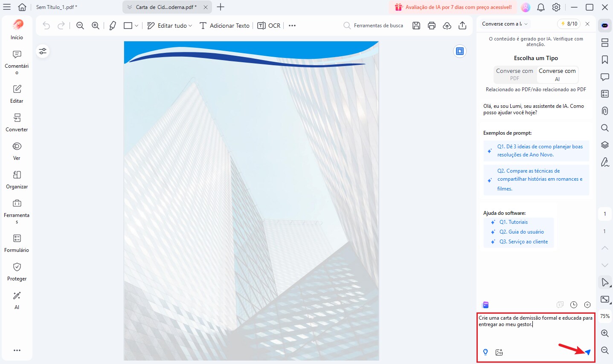Open the Proteger shield tool
This screenshot has height=364, width=613.
click(x=17, y=272)
